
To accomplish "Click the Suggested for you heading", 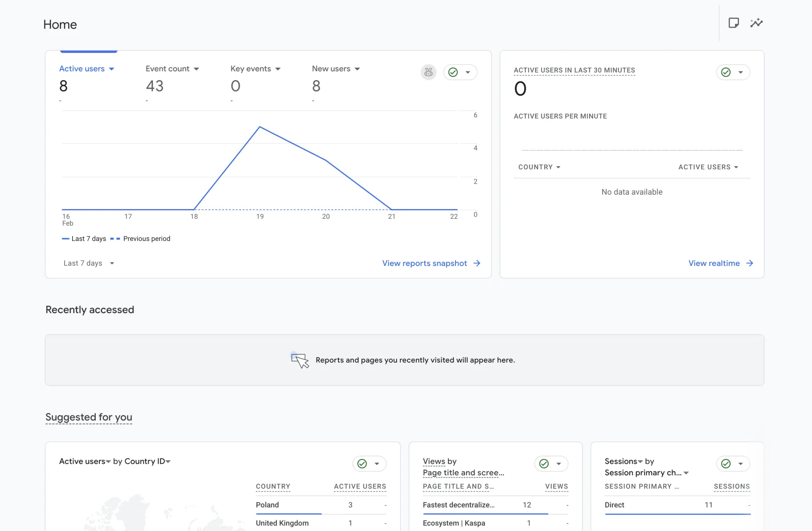I will coord(89,417).
